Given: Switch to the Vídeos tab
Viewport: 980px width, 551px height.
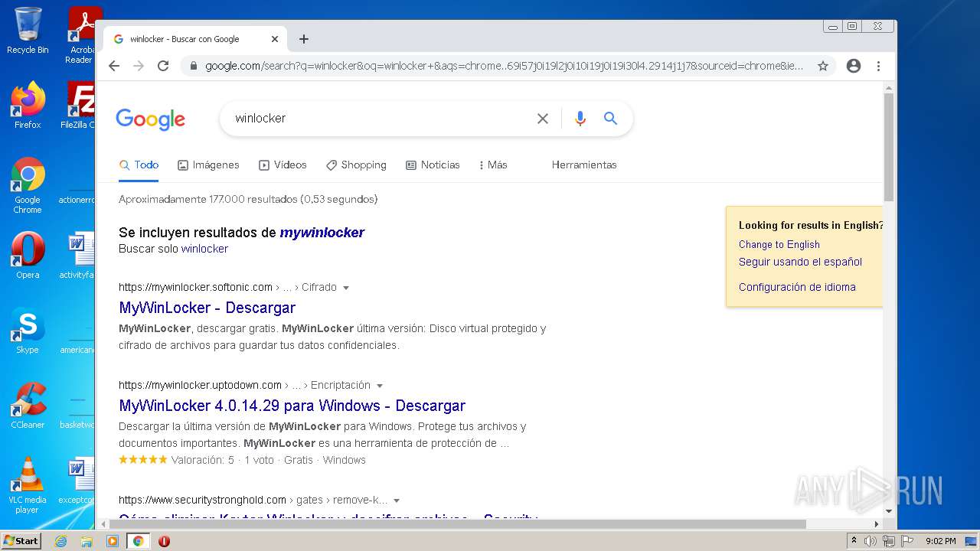Looking at the screenshot, I should pos(283,165).
